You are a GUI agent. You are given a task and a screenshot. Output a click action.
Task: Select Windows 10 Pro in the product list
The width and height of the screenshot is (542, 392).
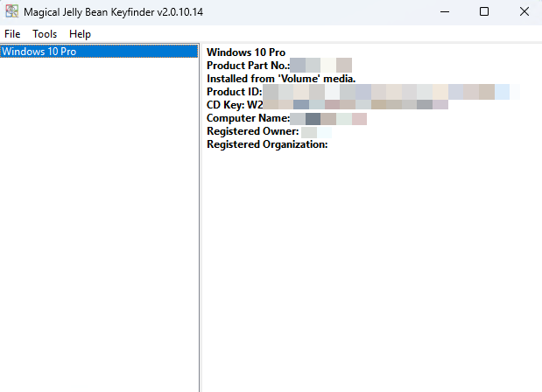39,52
